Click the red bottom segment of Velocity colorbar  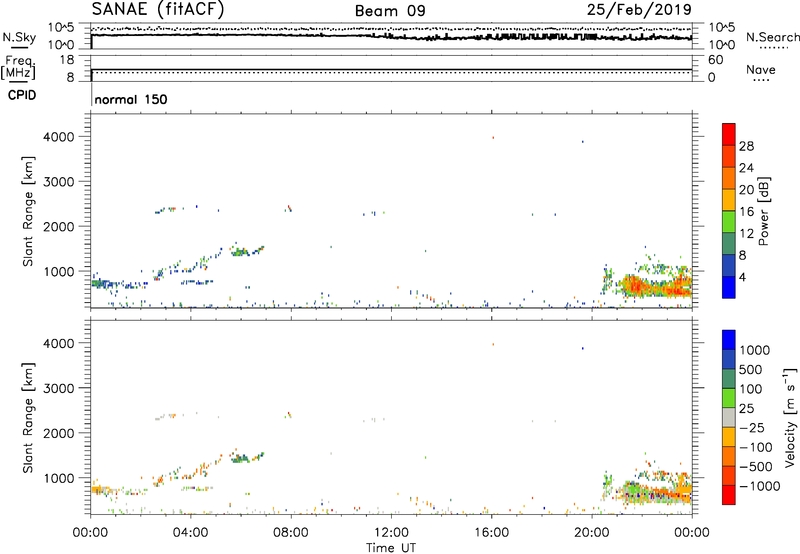pyautogui.click(x=729, y=495)
